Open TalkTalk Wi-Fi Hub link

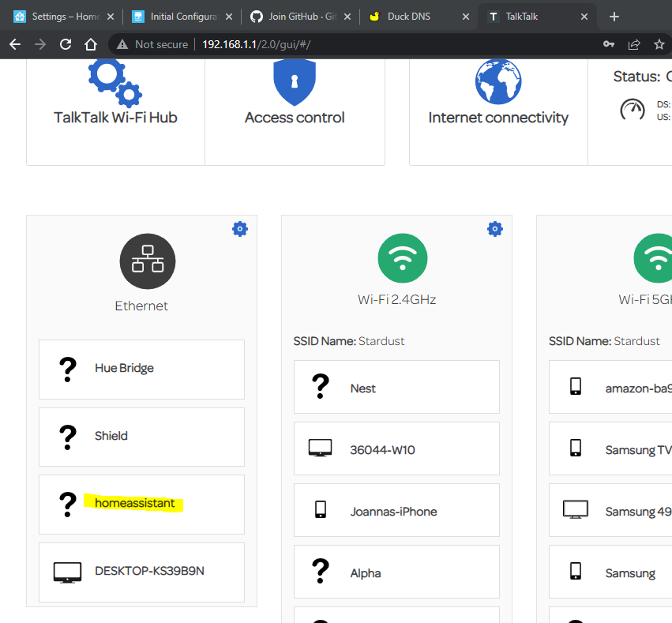115,118
